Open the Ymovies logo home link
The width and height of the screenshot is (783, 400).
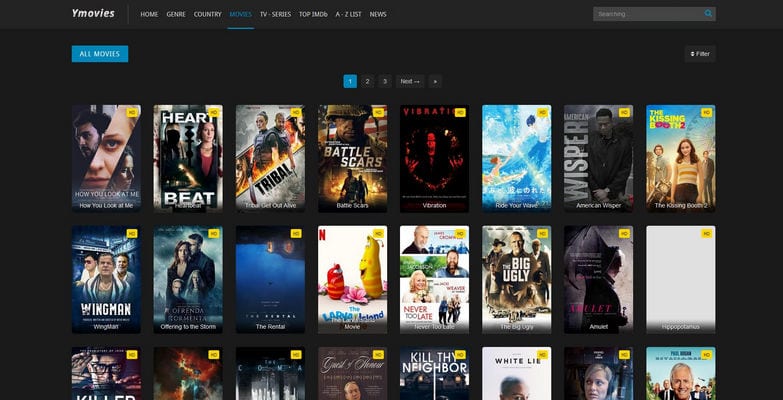[93, 13]
